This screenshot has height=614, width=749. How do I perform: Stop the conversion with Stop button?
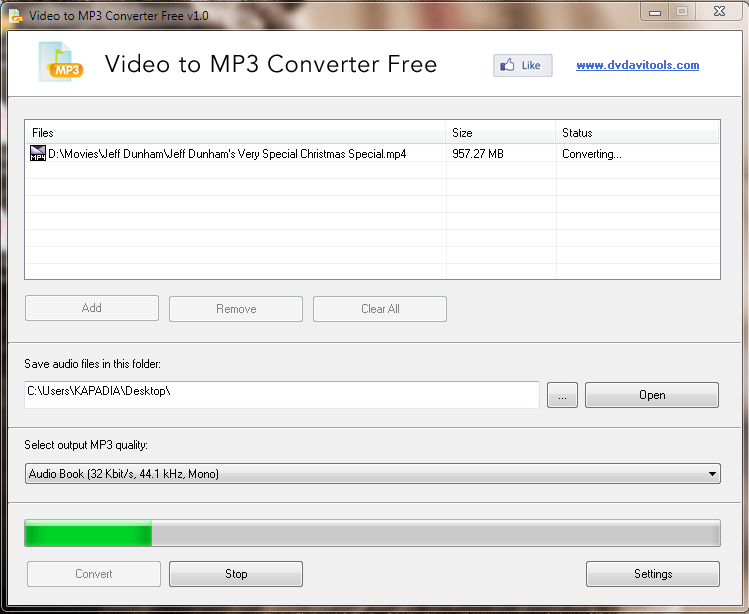[x=236, y=574]
